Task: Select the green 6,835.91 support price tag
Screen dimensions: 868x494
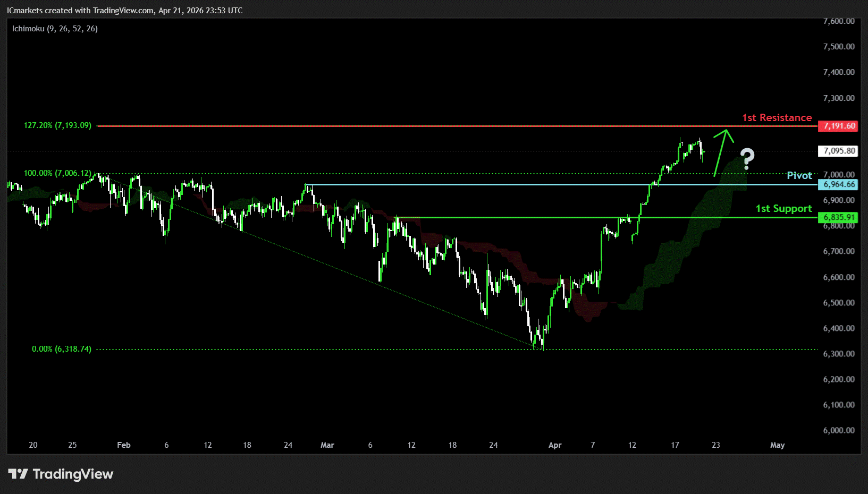Action: (839, 217)
